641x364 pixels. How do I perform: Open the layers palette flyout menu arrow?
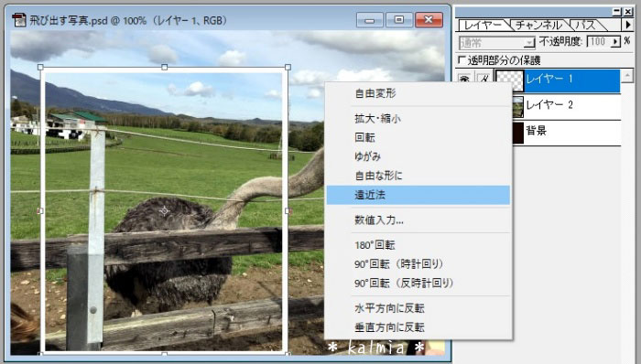(x=628, y=26)
